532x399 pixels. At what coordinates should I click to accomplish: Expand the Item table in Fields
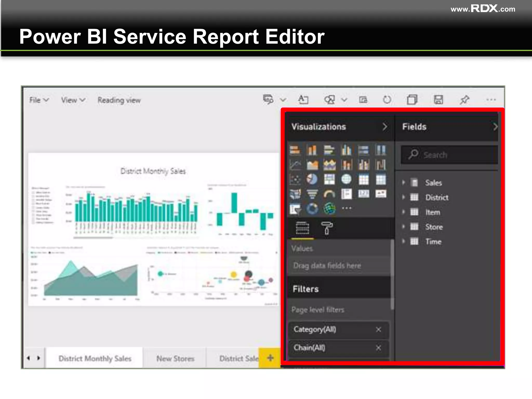pyautogui.click(x=404, y=212)
